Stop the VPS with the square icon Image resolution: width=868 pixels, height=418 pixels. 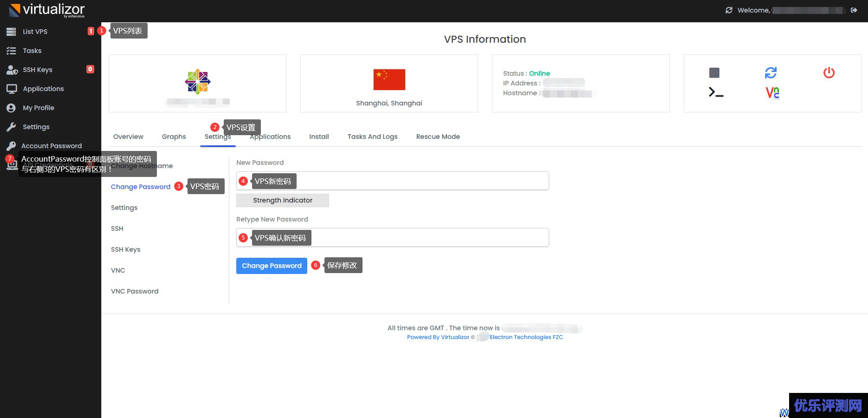714,72
